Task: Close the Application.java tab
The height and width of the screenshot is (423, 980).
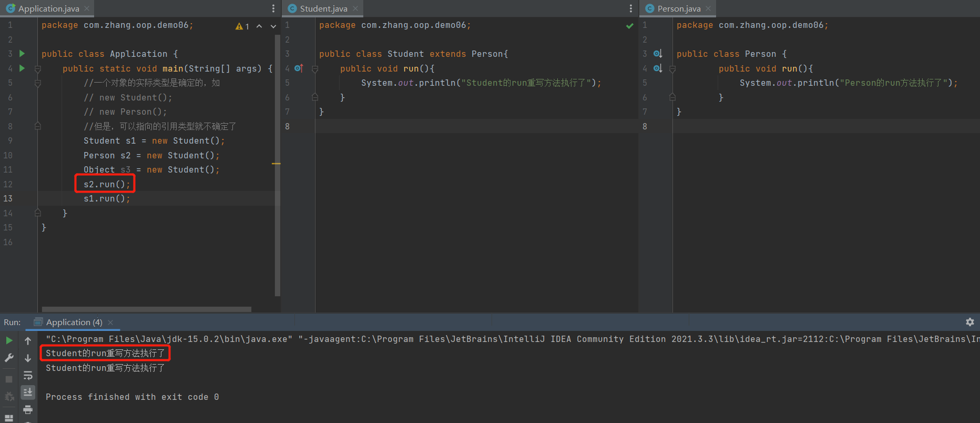Action: [87, 8]
